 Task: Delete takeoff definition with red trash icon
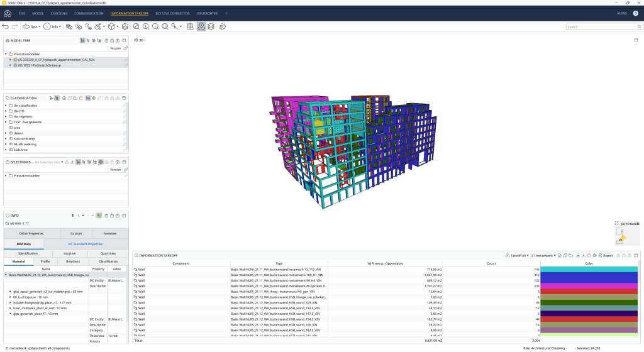589,256
